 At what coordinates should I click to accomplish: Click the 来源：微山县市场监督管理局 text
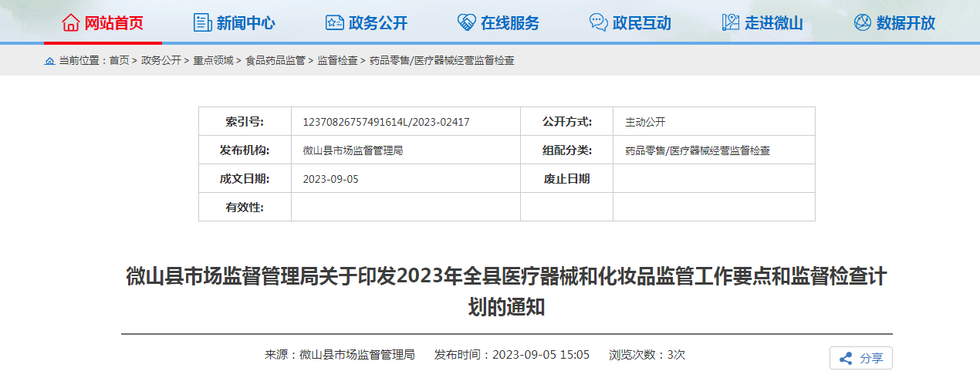click(x=340, y=355)
